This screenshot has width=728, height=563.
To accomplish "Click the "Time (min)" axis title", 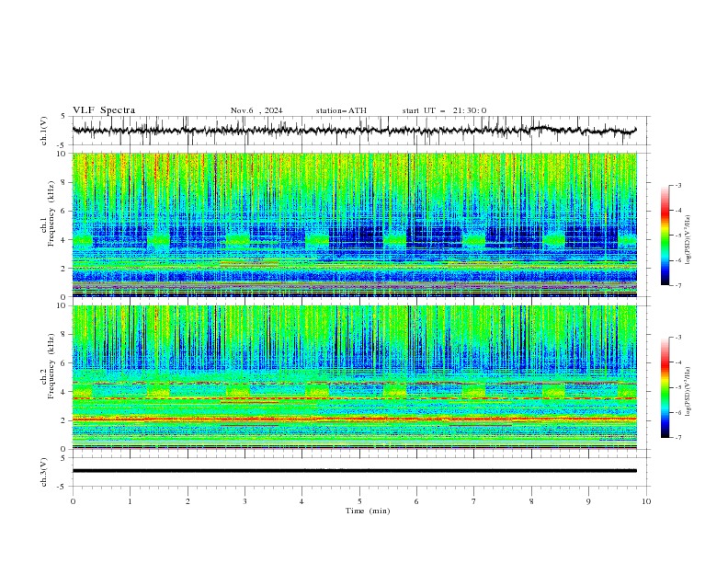I will tap(368, 511).
